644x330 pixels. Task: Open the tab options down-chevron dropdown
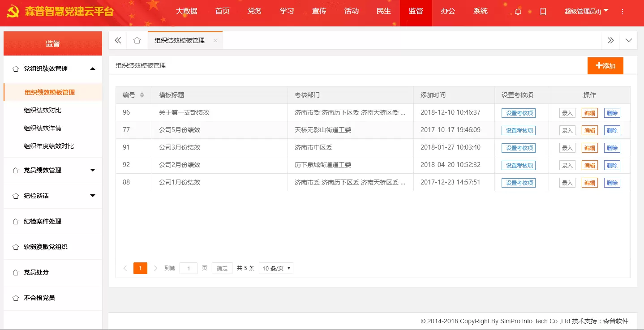click(x=629, y=40)
